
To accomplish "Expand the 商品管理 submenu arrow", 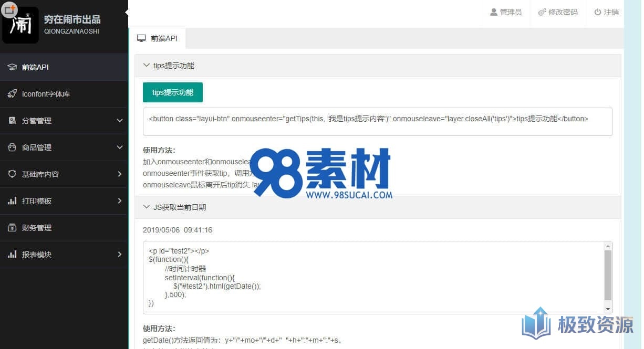I will (120, 147).
